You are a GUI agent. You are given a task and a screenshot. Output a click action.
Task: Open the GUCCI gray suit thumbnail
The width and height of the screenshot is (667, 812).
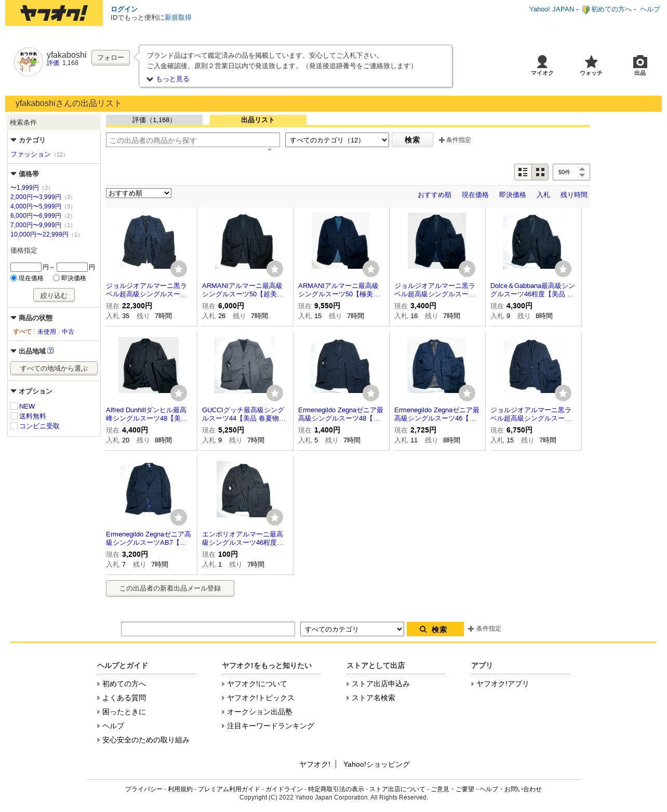click(245, 365)
